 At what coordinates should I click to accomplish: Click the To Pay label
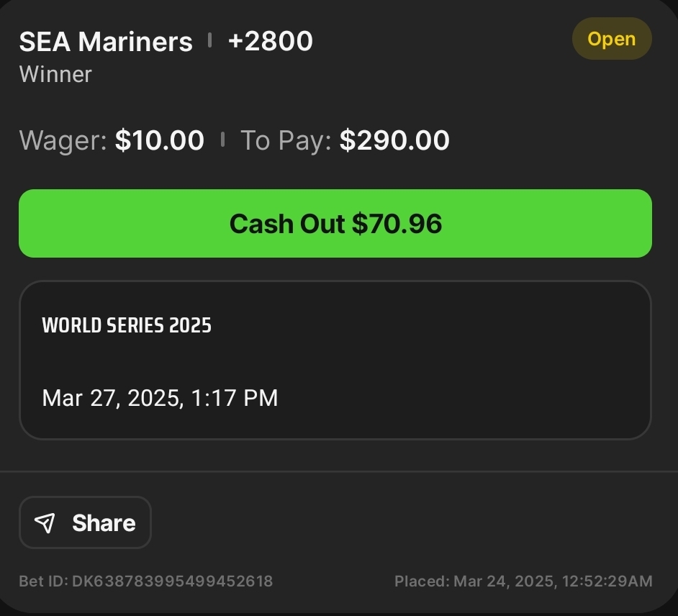(x=285, y=140)
